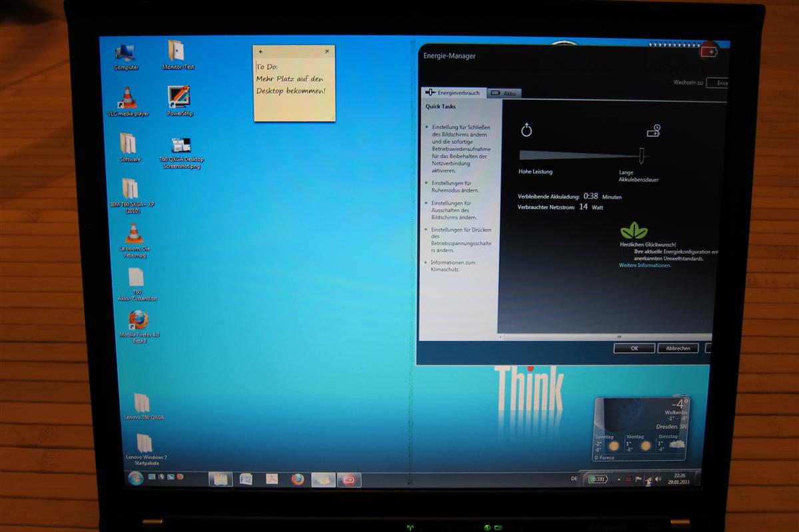Click Abbrechen in Energie-Manager
The height and width of the screenshot is (532, 799).
[x=678, y=348]
